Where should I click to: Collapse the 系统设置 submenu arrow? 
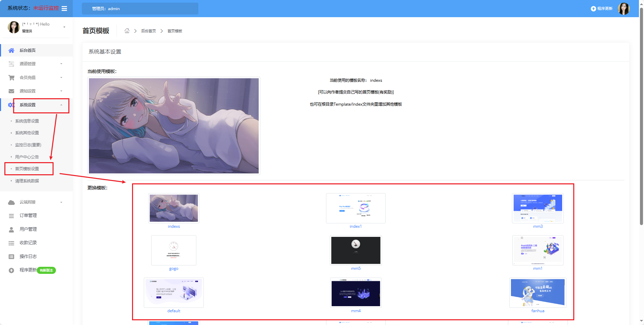(61, 105)
